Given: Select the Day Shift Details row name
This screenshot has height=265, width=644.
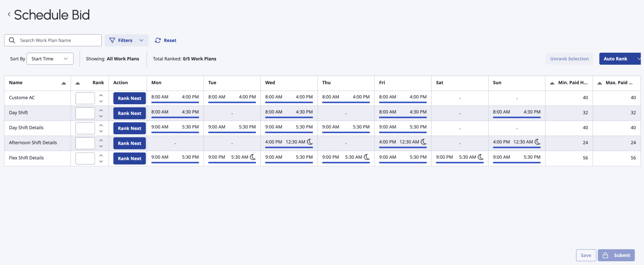Looking at the screenshot, I should pos(26,127).
